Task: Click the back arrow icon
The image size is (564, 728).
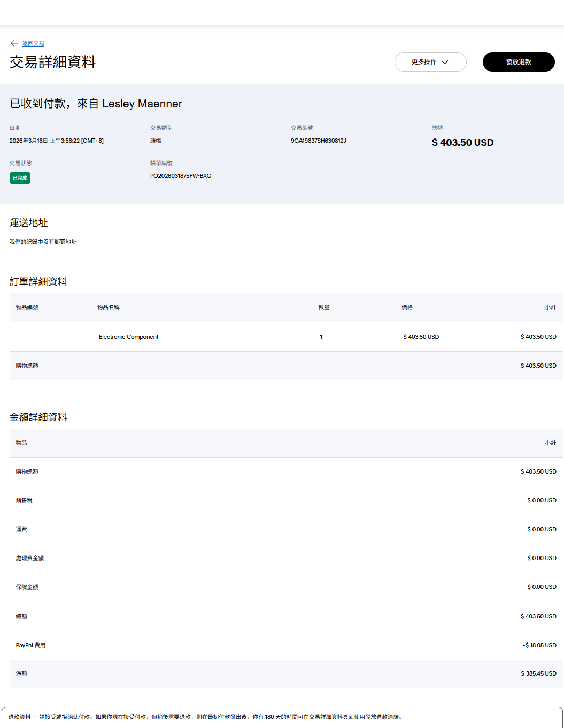Action: tap(14, 43)
